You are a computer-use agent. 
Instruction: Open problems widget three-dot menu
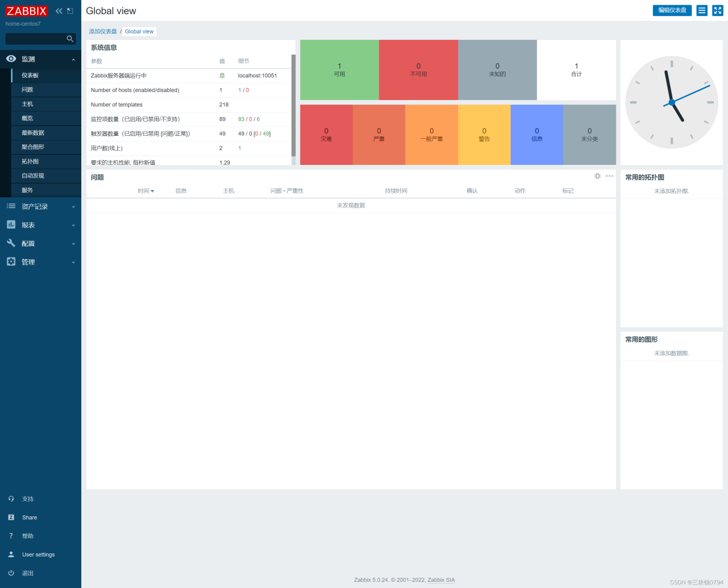610,176
